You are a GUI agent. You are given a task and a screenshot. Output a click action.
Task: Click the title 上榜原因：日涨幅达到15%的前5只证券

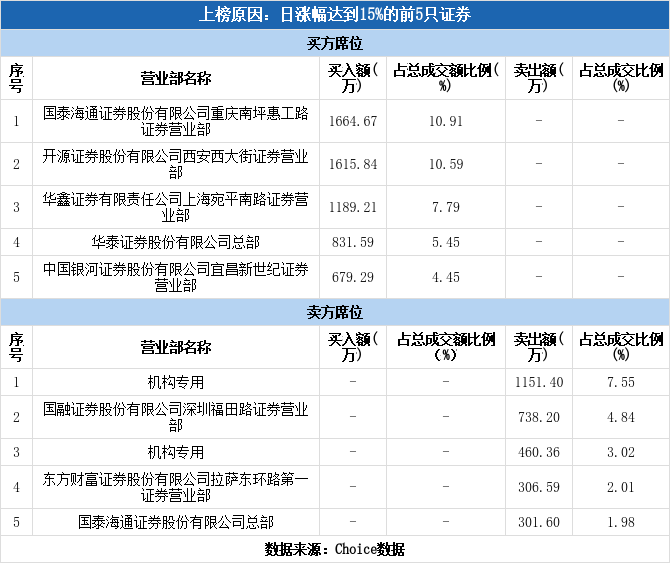335,15
